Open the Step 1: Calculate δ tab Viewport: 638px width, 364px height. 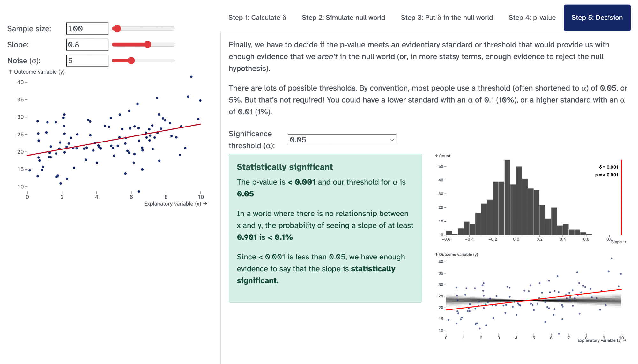point(257,18)
